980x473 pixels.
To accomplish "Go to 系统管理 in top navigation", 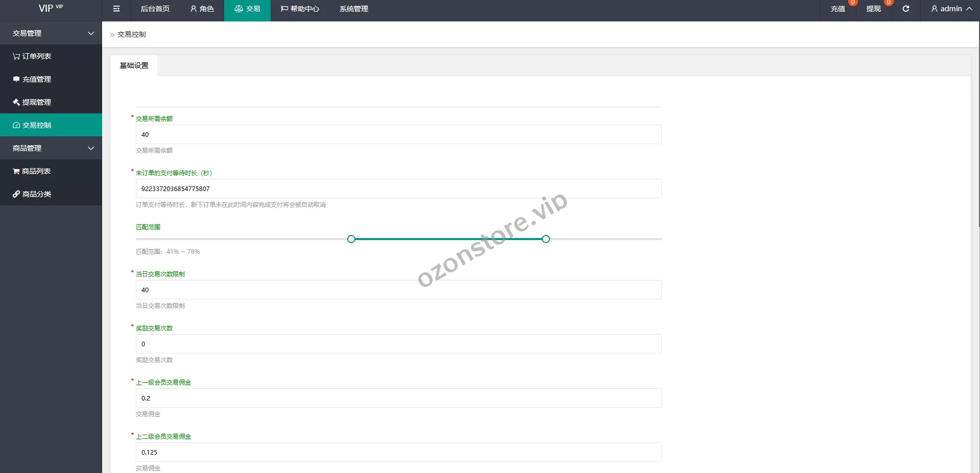I will click(353, 9).
